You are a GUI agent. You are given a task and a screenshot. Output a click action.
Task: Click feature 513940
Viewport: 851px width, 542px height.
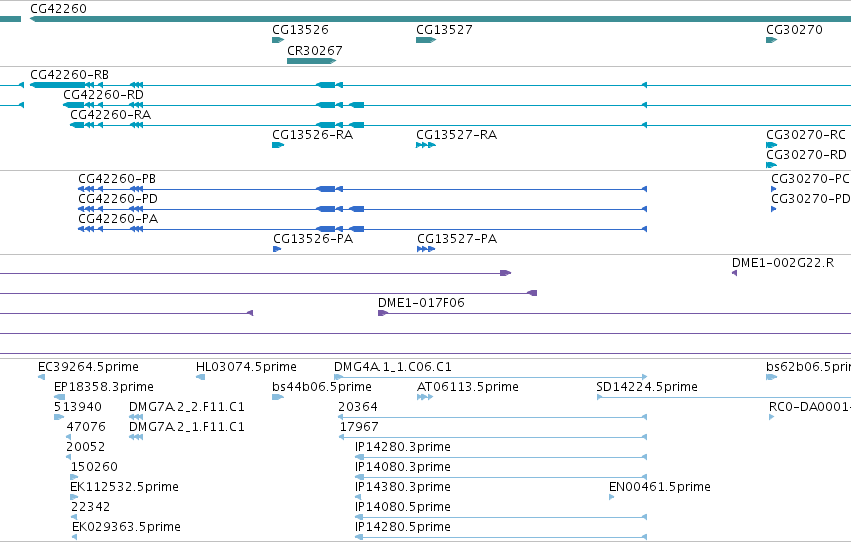[x=59, y=417]
